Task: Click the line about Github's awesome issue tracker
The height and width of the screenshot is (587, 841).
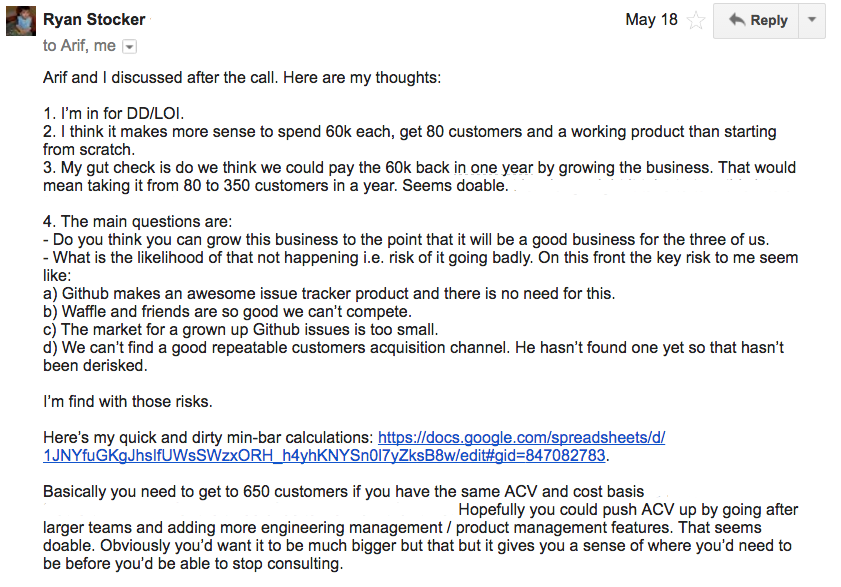Action: 329,294
